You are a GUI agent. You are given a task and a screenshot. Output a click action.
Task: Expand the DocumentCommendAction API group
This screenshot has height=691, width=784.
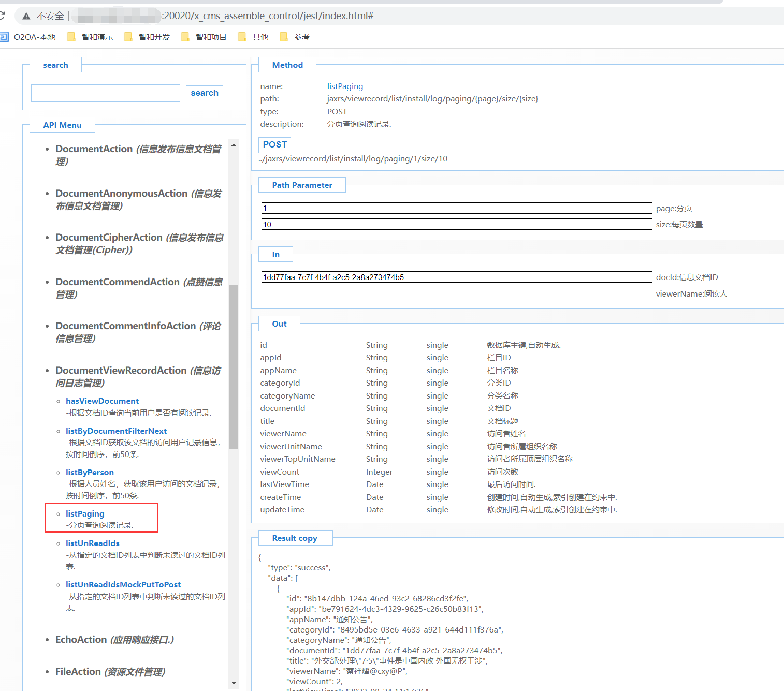[117, 282]
